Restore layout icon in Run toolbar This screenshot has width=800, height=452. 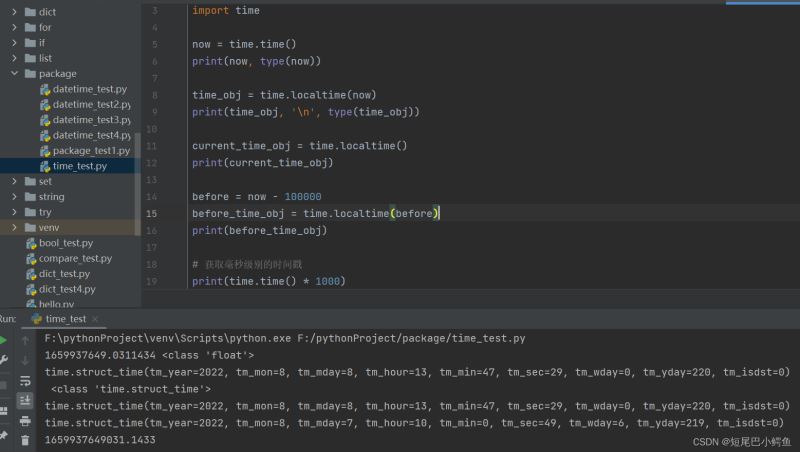[x=3, y=411]
